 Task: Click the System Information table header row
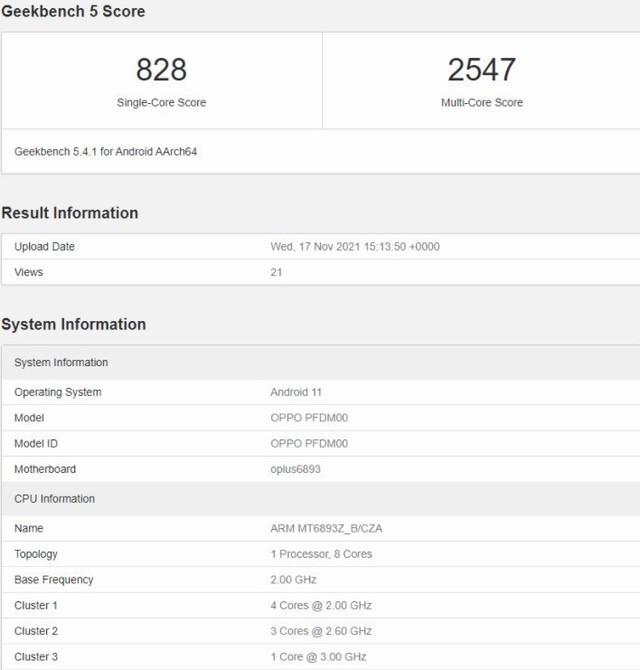[61, 362]
